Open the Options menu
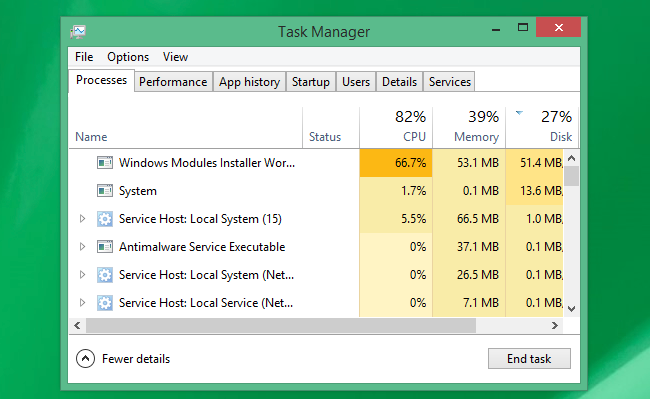Screen dimensions: 650x399 (x=128, y=57)
